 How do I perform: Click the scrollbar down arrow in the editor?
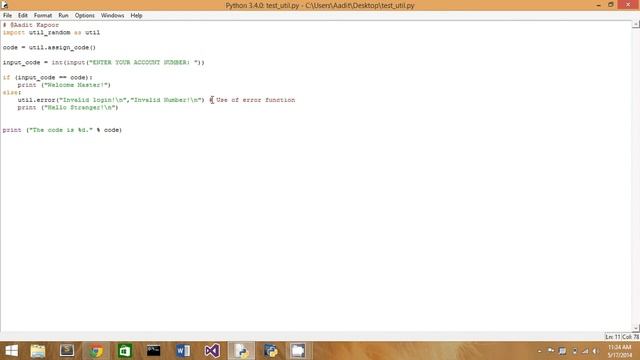click(636, 328)
